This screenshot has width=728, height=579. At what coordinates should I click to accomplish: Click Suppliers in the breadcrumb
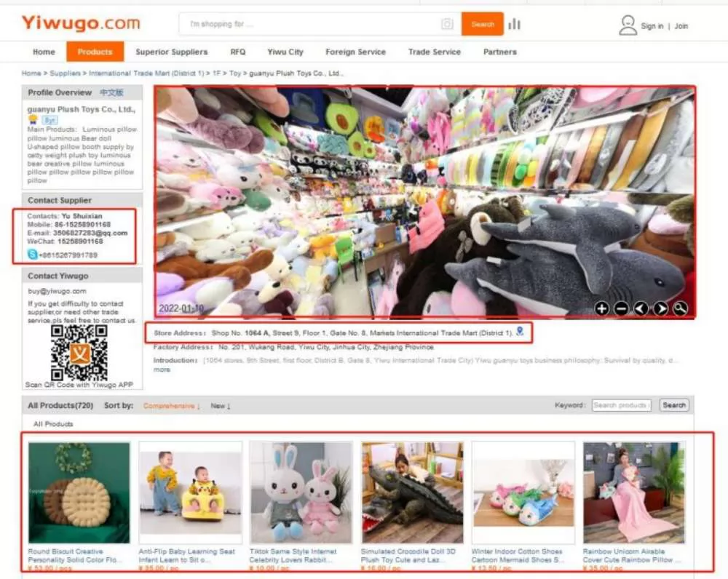[x=65, y=73]
